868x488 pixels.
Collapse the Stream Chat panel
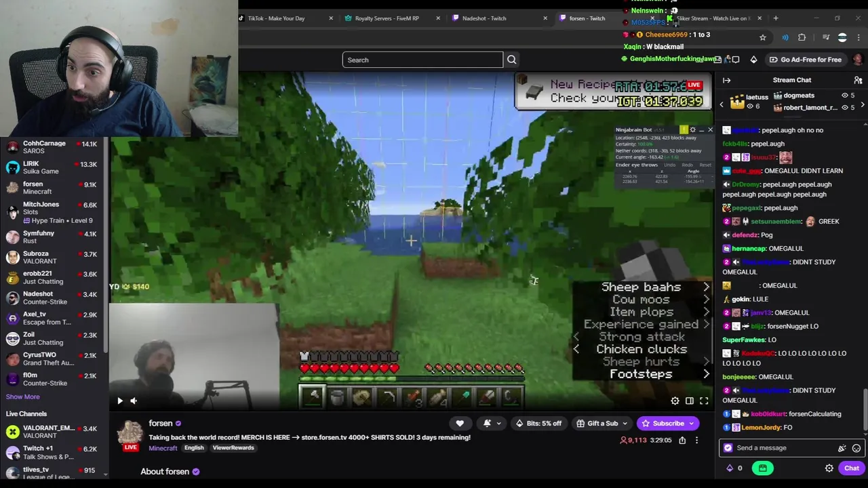(x=726, y=80)
